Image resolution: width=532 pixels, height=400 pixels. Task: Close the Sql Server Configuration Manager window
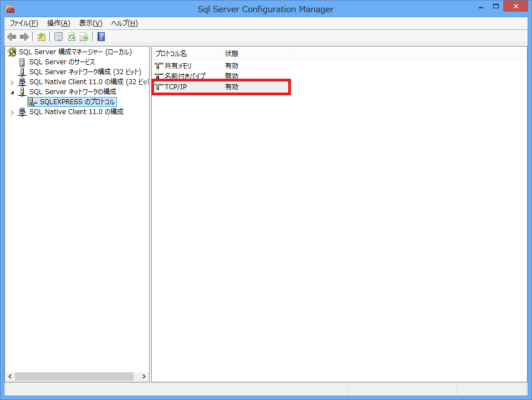[516, 7]
